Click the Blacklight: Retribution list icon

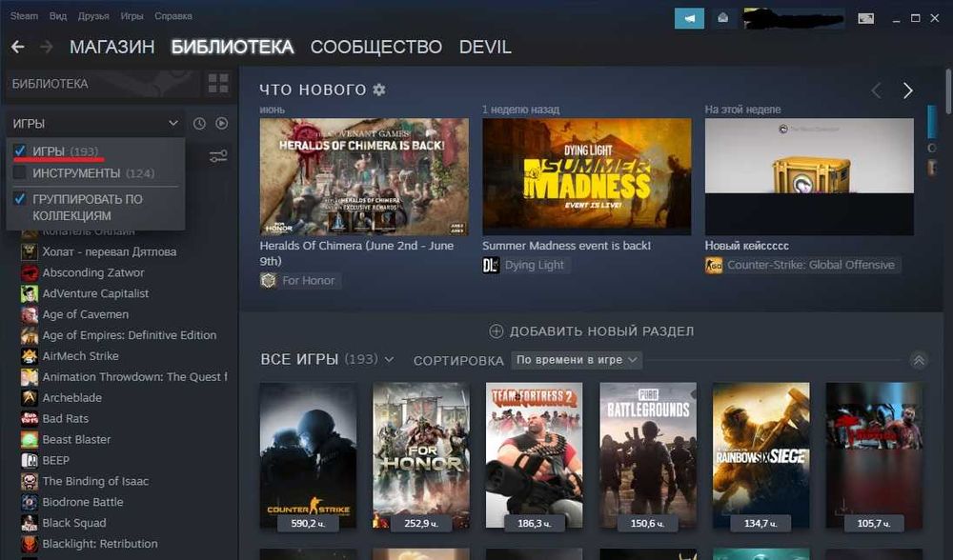(x=30, y=544)
